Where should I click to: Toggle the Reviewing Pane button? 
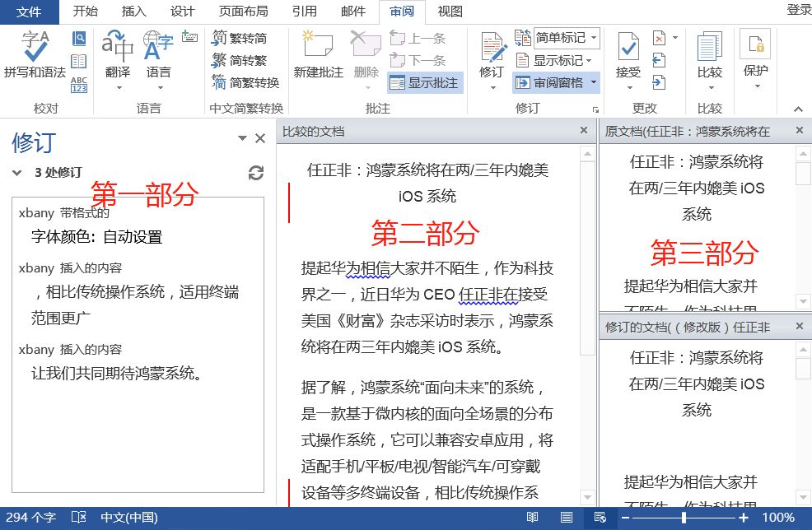(x=550, y=83)
